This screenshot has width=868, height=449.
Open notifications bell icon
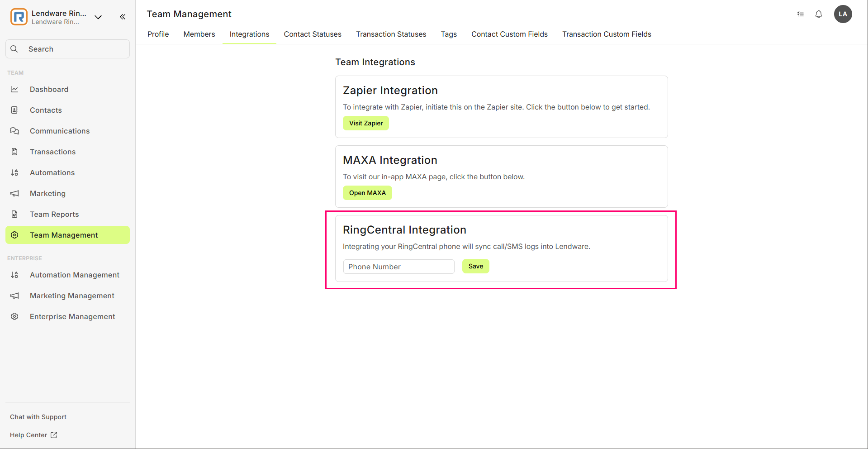[819, 14]
